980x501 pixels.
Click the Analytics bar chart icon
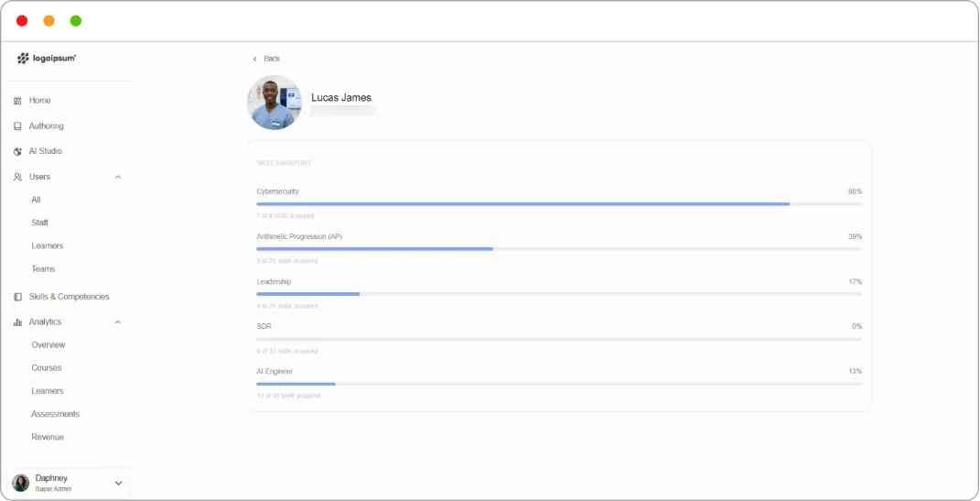[17, 322]
